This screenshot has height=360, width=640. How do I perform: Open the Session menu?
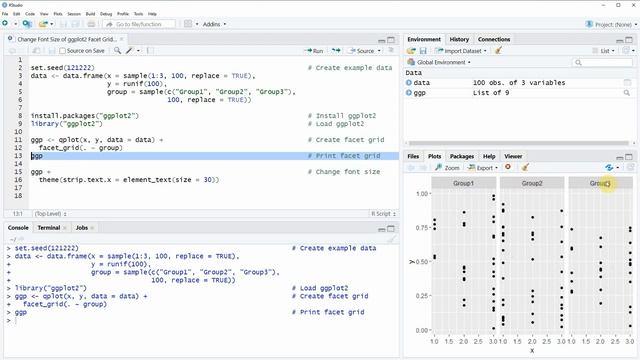pyautogui.click(x=74, y=14)
